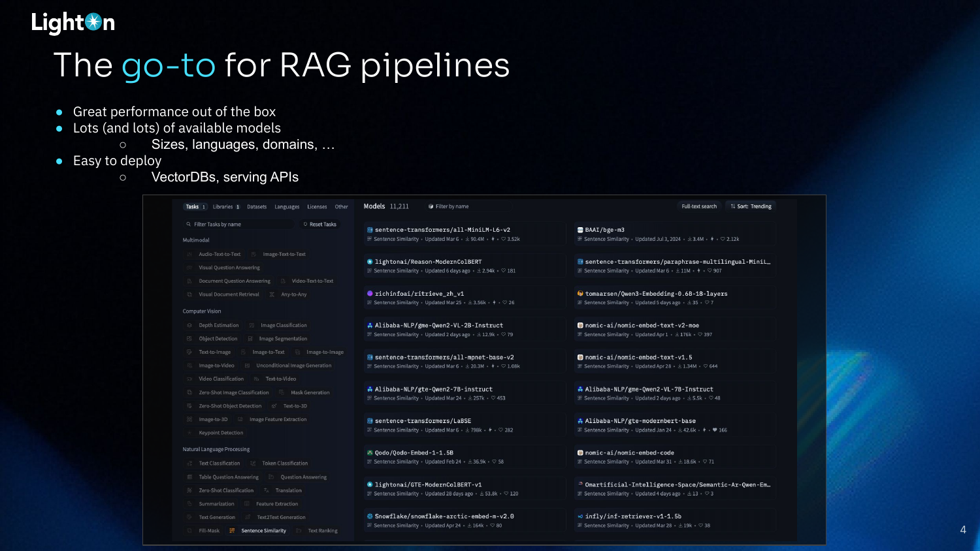This screenshot has height=551, width=980.
Task: Click the Qodo avatar beside Qodo-Embed-1-1.5B
Action: coord(370,452)
